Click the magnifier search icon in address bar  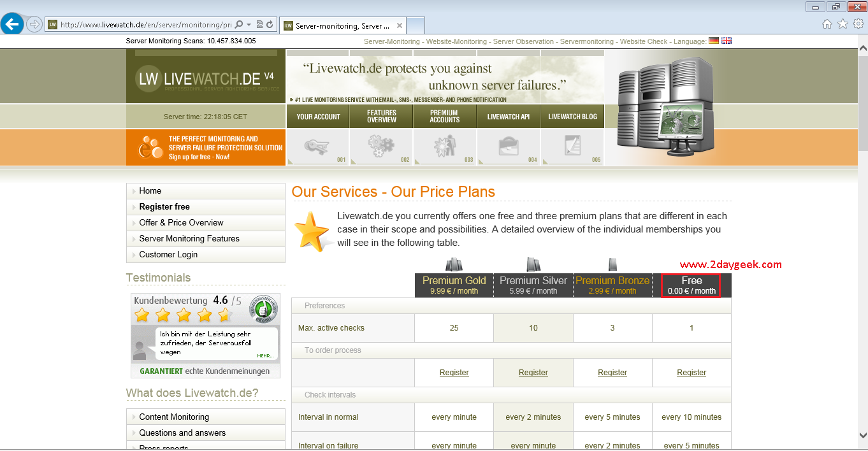point(239,25)
